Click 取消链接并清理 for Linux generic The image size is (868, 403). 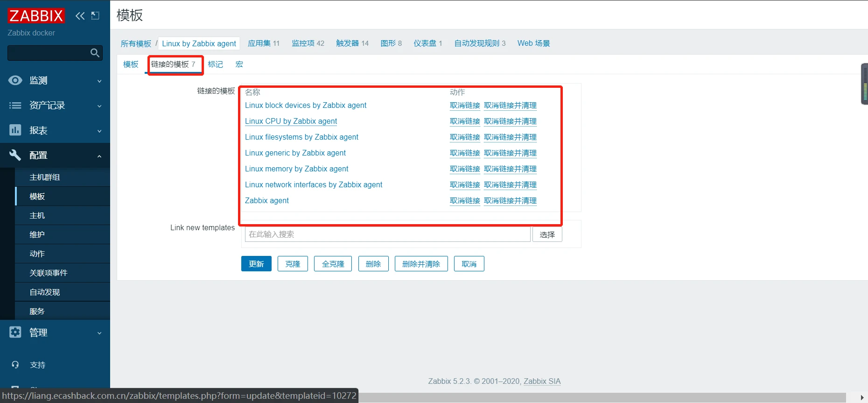pos(510,153)
